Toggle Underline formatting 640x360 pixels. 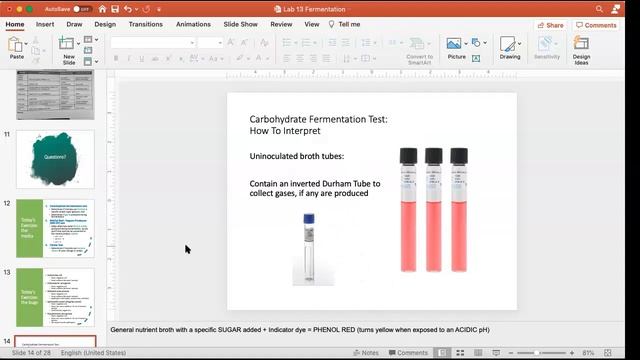point(142,59)
